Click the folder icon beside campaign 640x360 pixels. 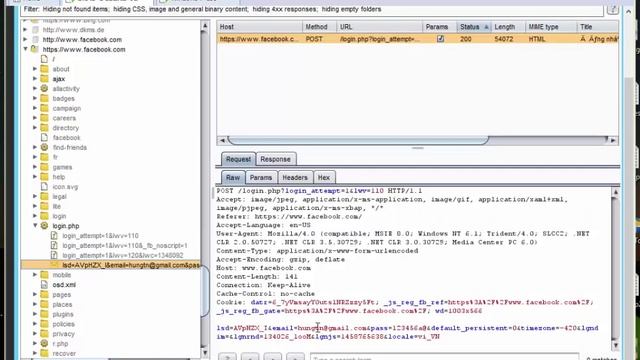(x=44, y=108)
